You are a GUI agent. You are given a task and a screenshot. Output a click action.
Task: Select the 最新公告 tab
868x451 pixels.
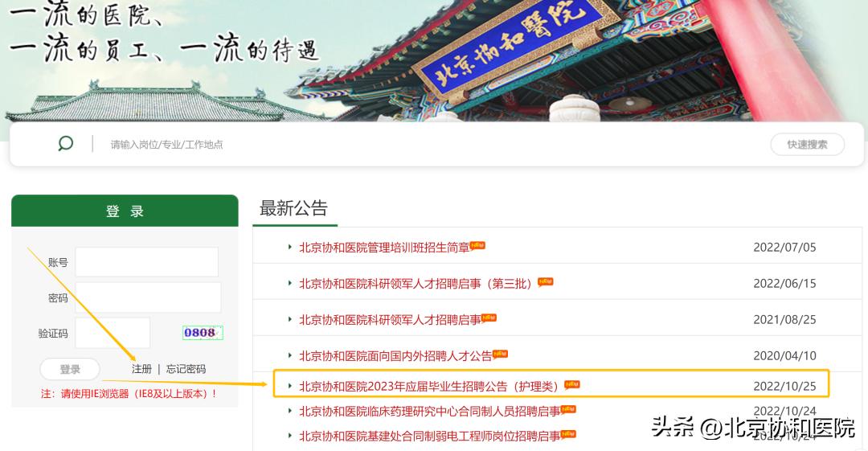294,209
